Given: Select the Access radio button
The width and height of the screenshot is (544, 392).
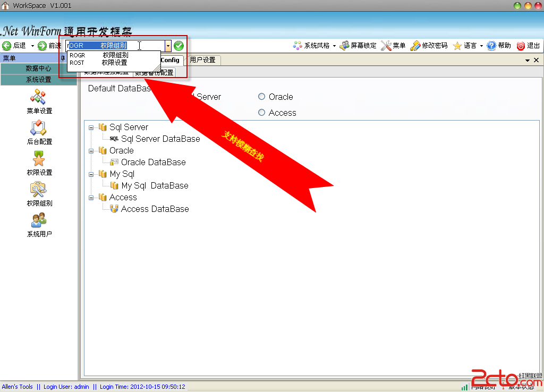Looking at the screenshot, I should [x=261, y=113].
